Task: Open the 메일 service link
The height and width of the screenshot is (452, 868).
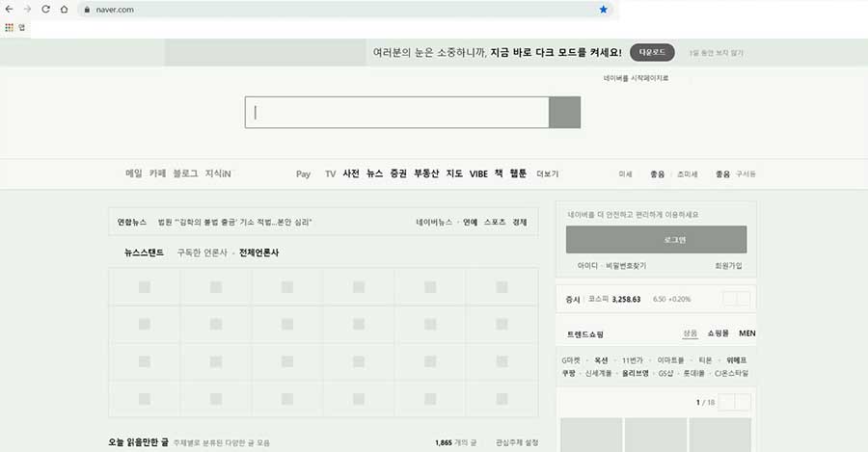Action: point(134,173)
